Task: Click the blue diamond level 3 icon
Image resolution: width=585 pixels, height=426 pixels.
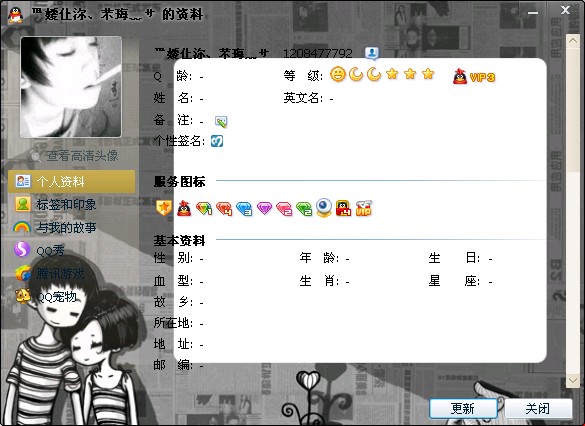Action: (x=244, y=209)
